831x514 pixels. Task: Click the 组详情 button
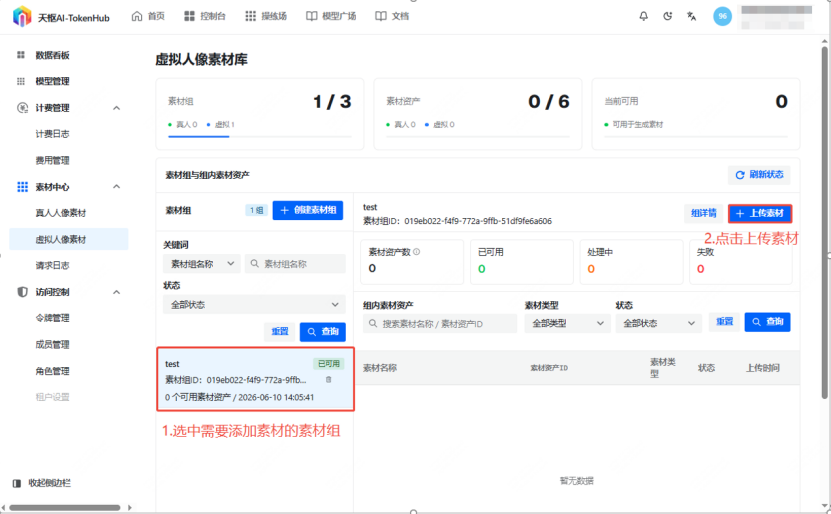coord(703,213)
